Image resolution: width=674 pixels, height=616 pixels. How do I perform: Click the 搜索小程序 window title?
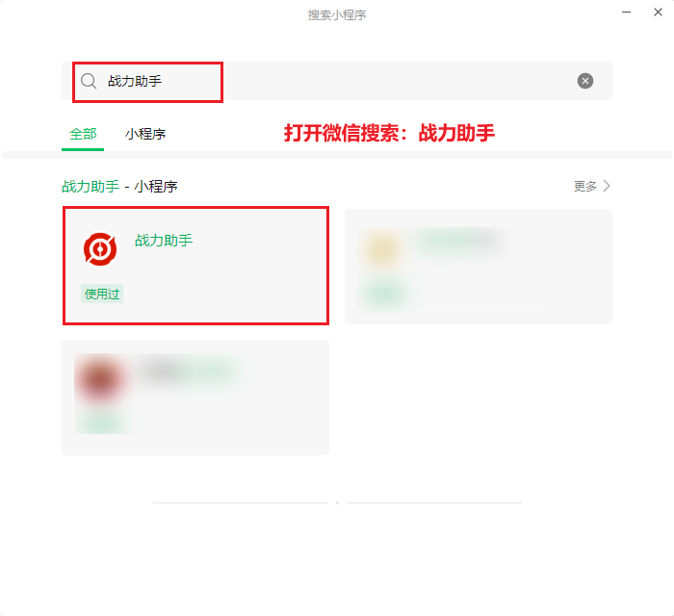[x=337, y=15]
